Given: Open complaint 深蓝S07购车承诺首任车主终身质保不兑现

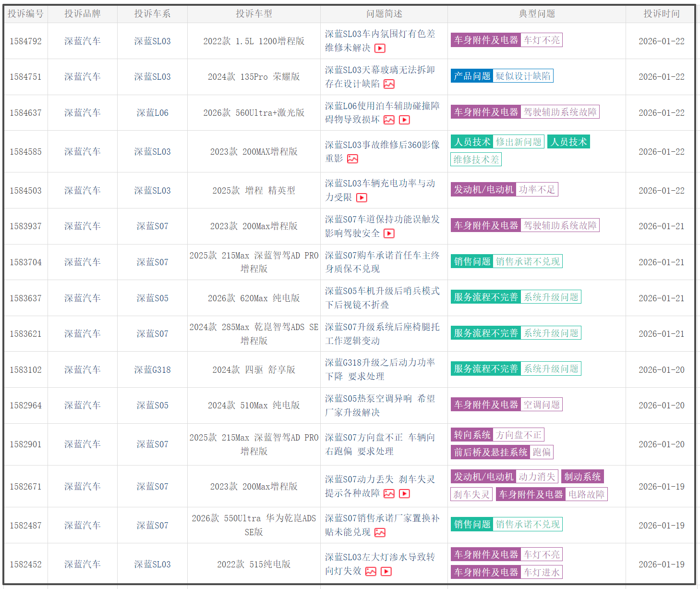Looking at the screenshot, I should [x=382, y=262].
